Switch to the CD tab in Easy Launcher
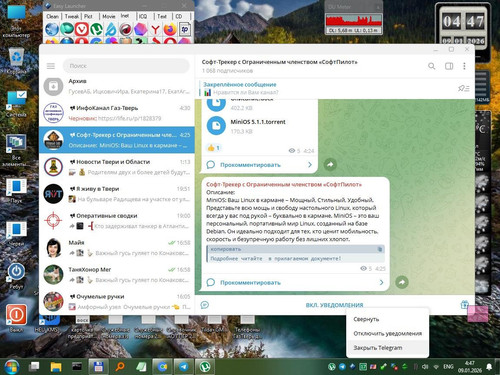The image size is (500, 375). (x=179, y=16)
